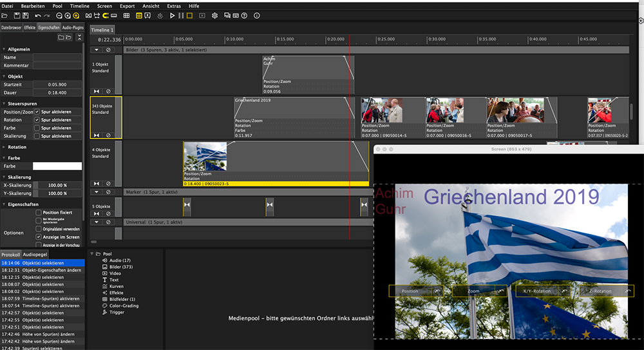Click the chat bubbles icon in toolbar
This screenshot has width=644, height=350.
point(227,15)
